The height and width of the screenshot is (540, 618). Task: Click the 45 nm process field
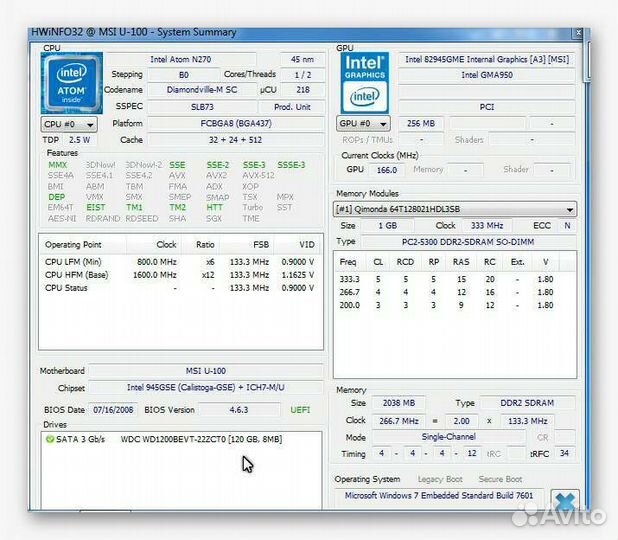pos(302,60)
